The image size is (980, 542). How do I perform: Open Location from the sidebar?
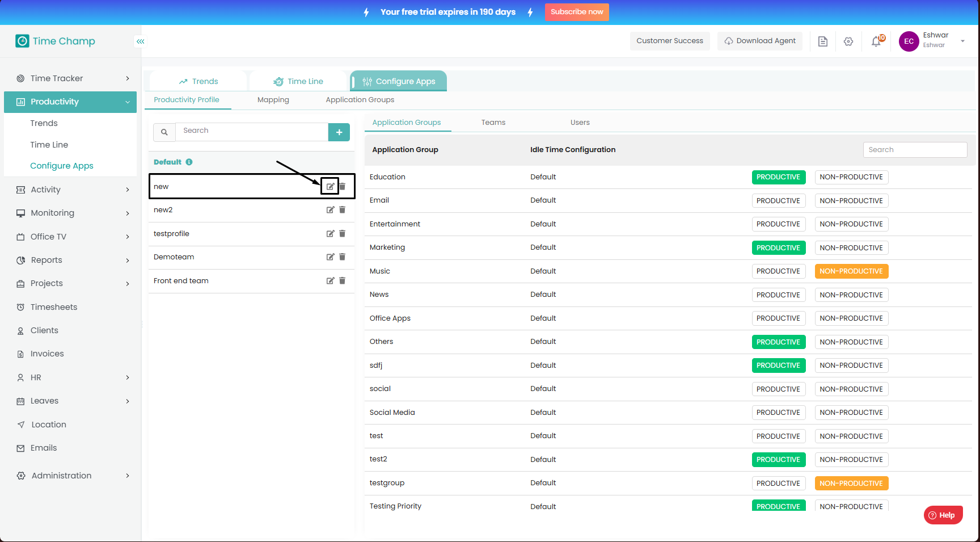[x=49, y=425]
